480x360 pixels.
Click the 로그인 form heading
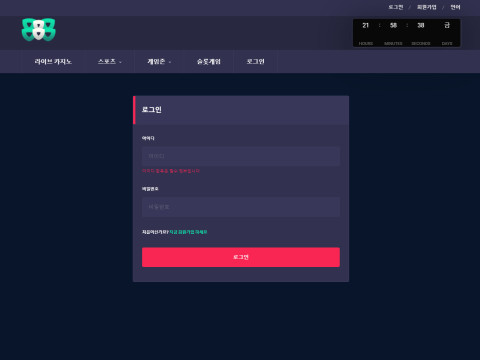(x=152, y=110)
